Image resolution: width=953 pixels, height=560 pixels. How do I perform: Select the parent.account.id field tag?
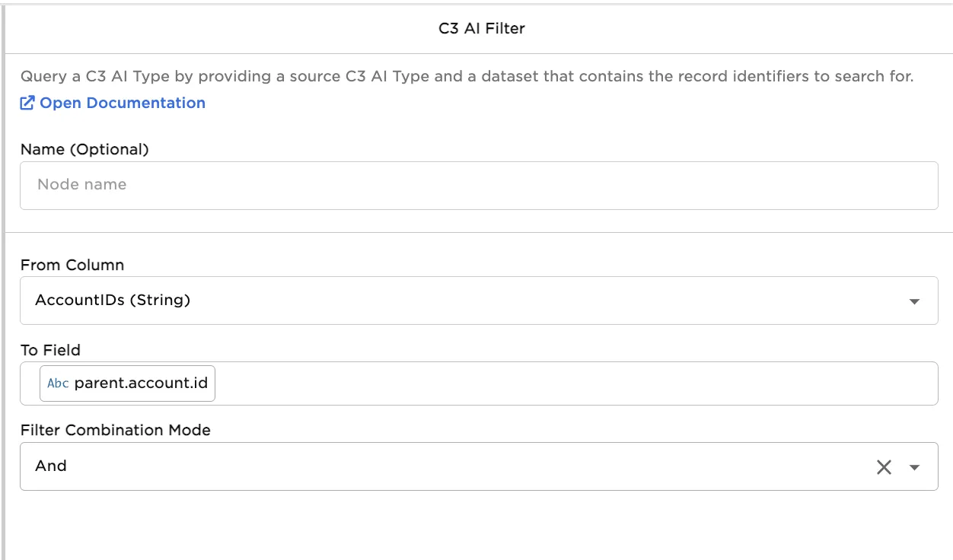[126, 383]
